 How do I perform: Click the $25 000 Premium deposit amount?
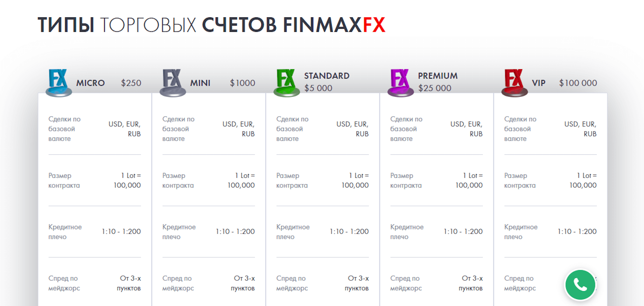coord(435,88)
